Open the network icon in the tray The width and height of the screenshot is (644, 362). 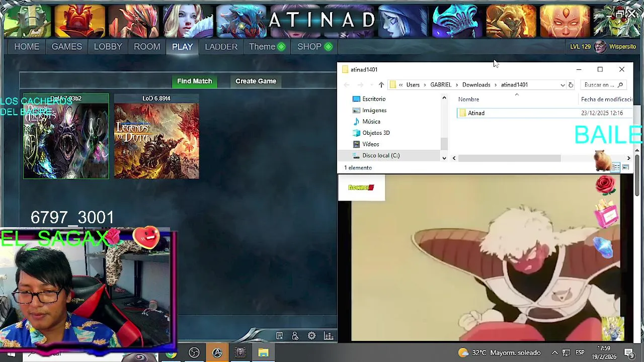(566, 353)
